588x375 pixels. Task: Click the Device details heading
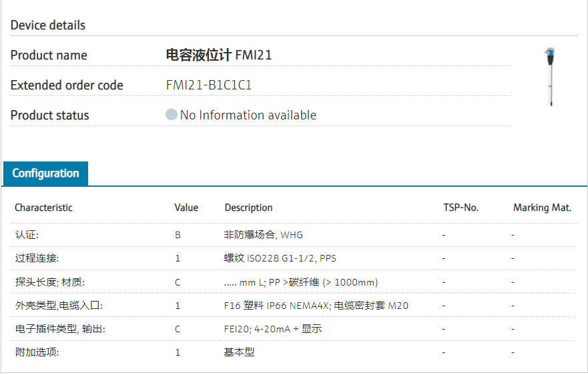click(x=48, y=25)
